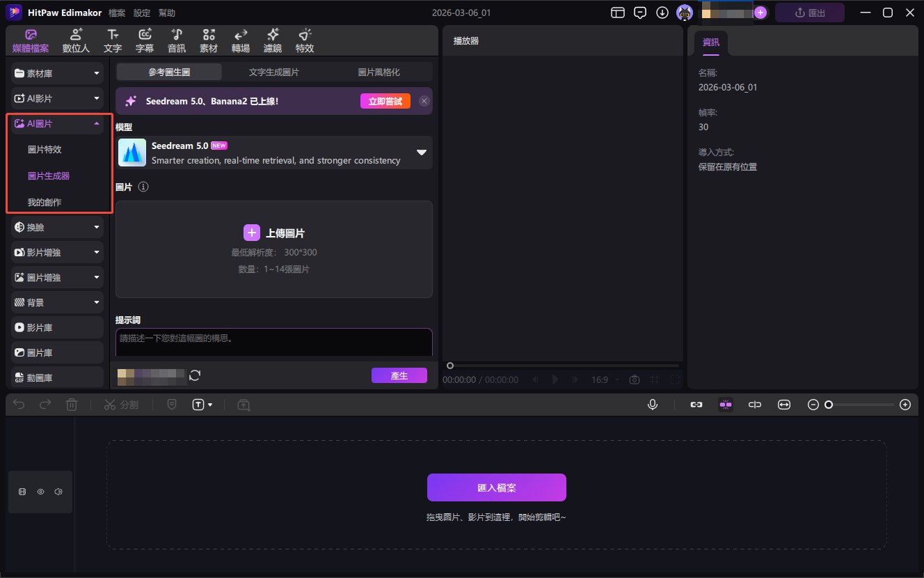Click the 產生 generate button
The image size is (924, 578).
point(399,375)
